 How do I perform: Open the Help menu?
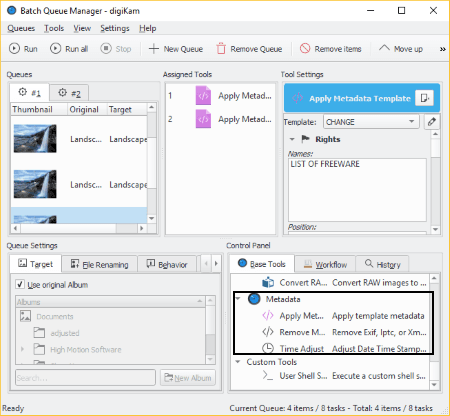(x=148, y=28)
